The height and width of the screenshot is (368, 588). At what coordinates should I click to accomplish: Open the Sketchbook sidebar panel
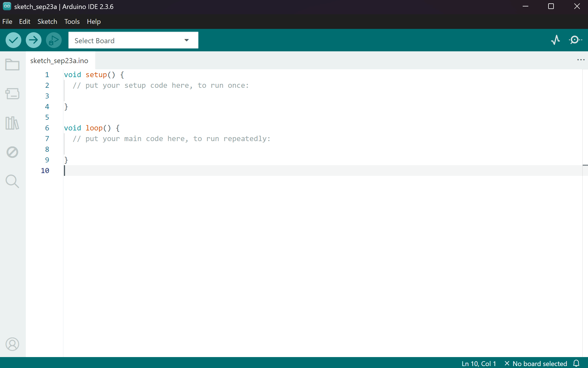click(x=12, y=64)
